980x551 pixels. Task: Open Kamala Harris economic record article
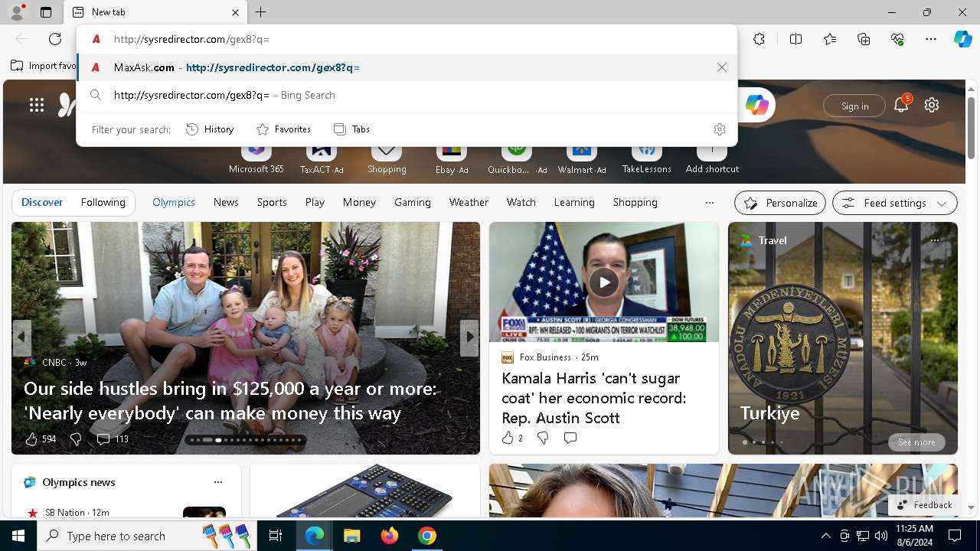pyautogui.click(x=593, y=398)
